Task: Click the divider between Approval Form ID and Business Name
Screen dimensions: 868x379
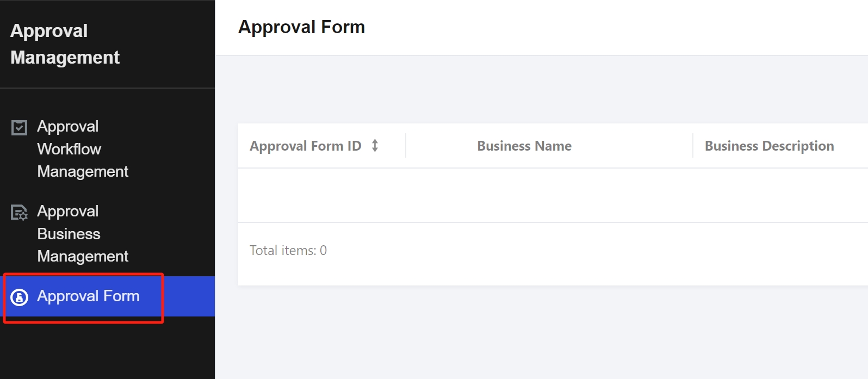Action: pyautogui.click(x=406, y=146)
